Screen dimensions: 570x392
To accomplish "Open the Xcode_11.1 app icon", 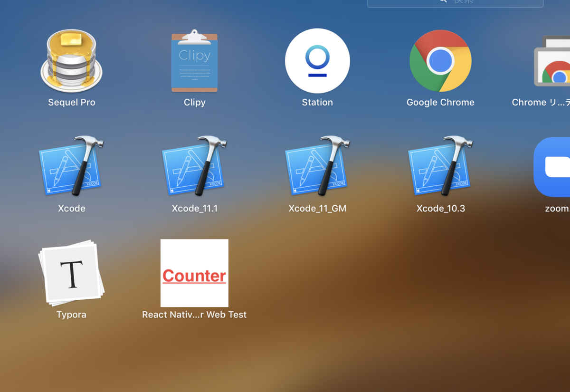I will coord(194,166).
